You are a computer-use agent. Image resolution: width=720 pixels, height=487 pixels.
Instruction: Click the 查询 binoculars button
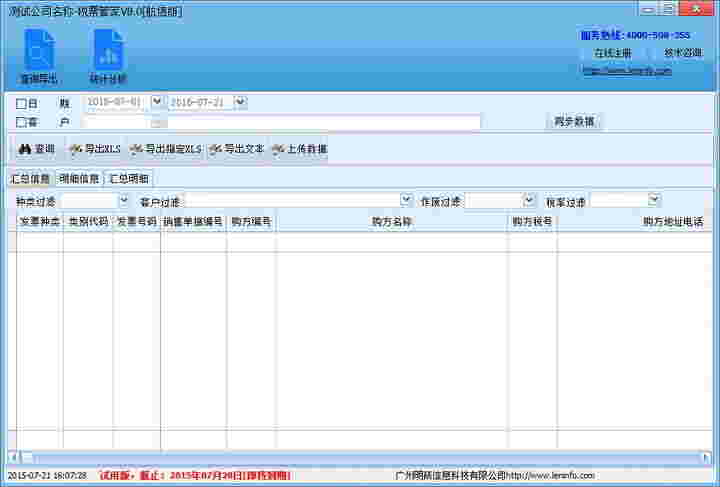37,149
